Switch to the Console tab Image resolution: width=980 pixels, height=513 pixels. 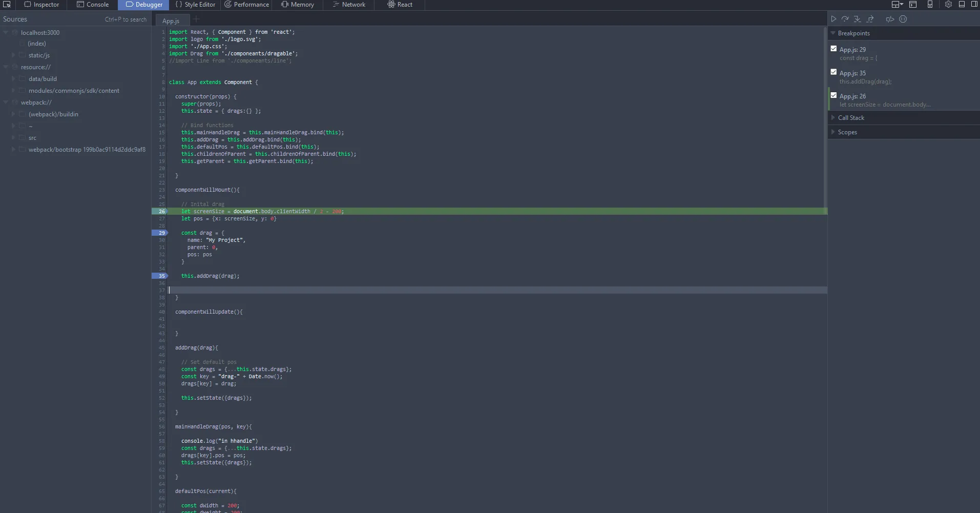point(93,5)
